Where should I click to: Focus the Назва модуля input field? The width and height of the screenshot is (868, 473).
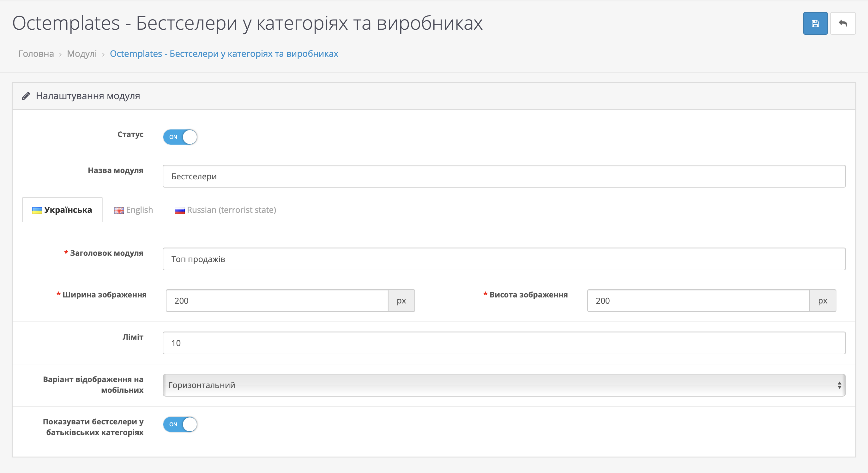(503, 176)
